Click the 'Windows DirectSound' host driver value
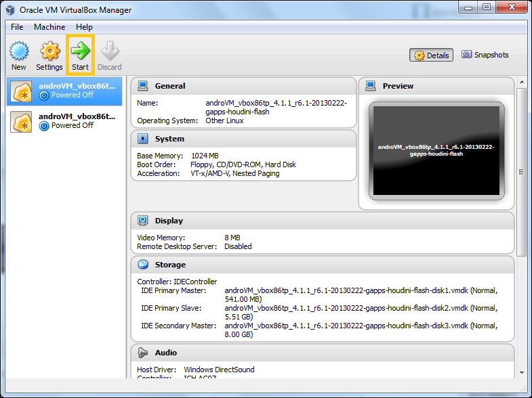 219,370
